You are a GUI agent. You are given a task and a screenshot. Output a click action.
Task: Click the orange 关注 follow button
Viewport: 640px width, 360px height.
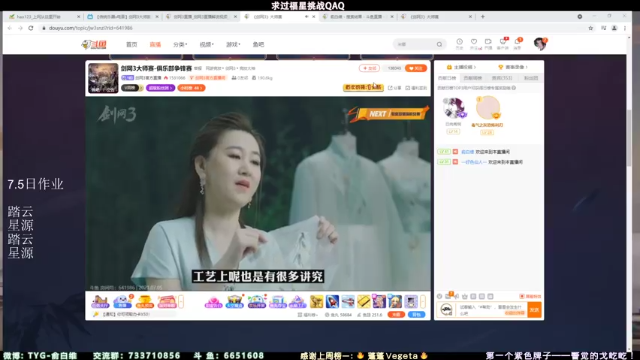click(416, 68)
